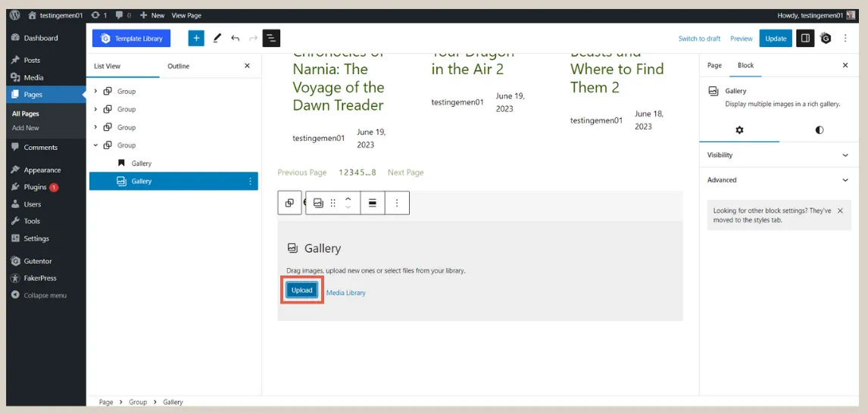The height and width of the screenshot is (414, 868).
Task: Click Upload in Gallery placeholder
Action: (301, 290)
